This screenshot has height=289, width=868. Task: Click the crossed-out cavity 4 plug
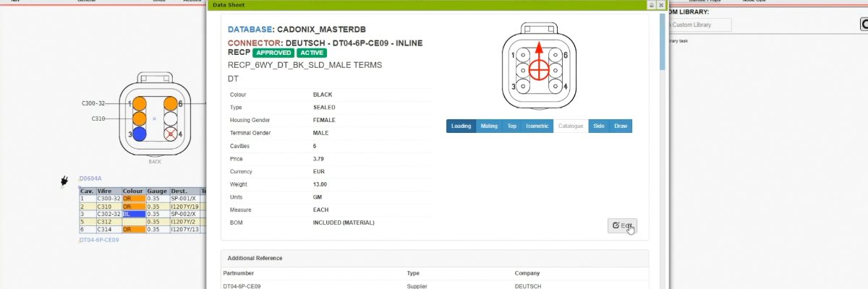click(x=171, y=134)
